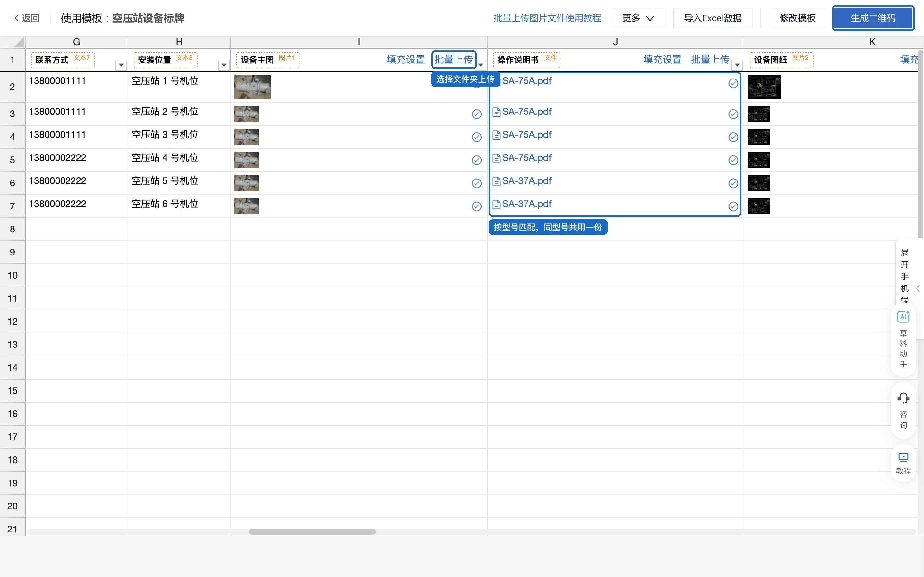This screenshot has width=924, height=577.
Task: Select column header J
Action: pyautogui.click(x=615, y=42)
